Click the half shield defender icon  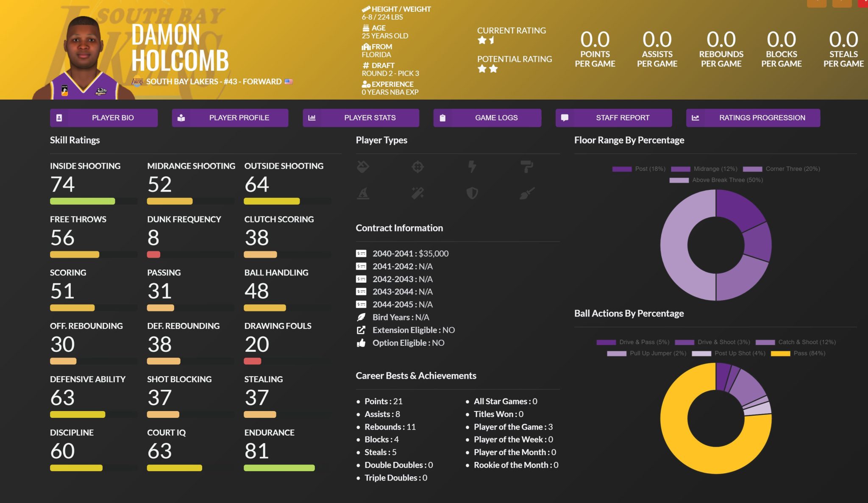click(x=472, y=194)
